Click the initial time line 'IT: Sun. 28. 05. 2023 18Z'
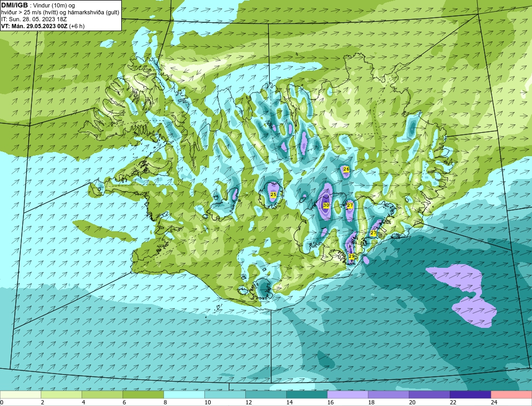This screenshot has height=406, width=532. [x=34, y=19]
